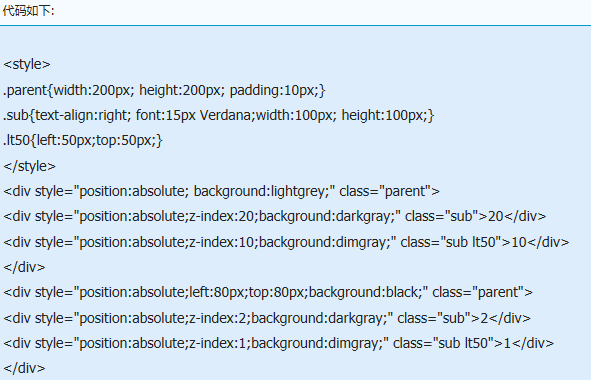Click the .sub CSS rule line

(219, 115)
